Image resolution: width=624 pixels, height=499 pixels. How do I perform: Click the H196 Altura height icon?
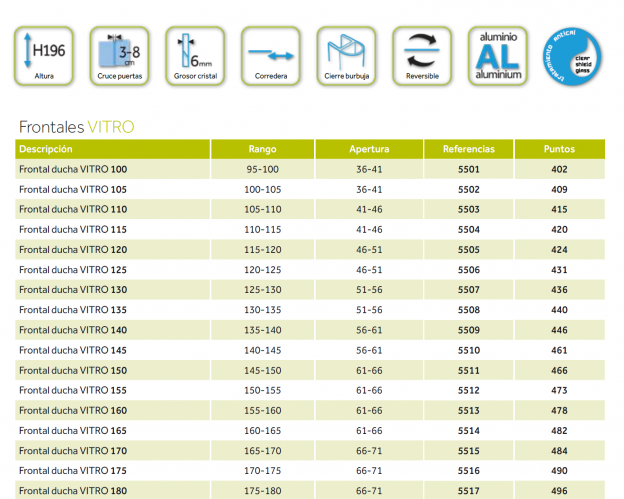click(x=43, y=55)
